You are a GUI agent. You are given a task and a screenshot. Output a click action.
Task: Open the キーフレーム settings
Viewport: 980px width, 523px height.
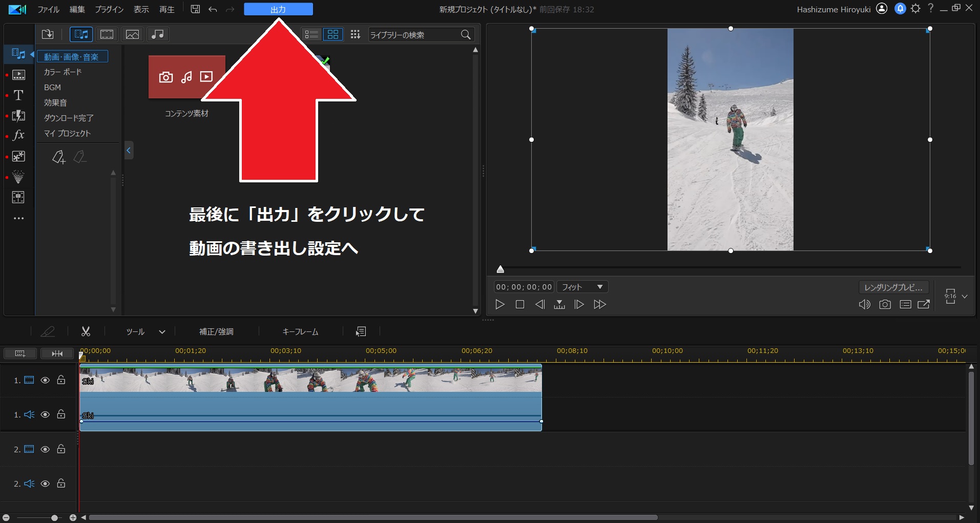(300, 332)
